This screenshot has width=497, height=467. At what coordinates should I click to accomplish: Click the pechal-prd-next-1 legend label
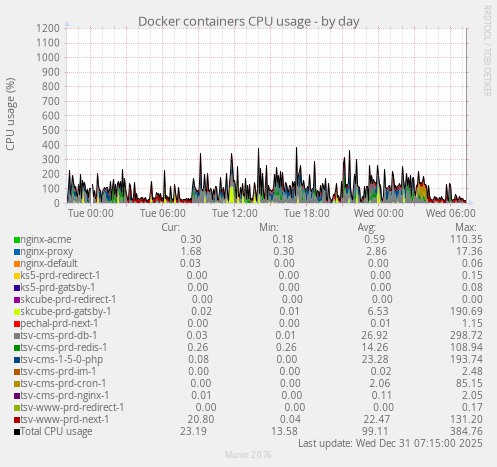pos(59,323)
